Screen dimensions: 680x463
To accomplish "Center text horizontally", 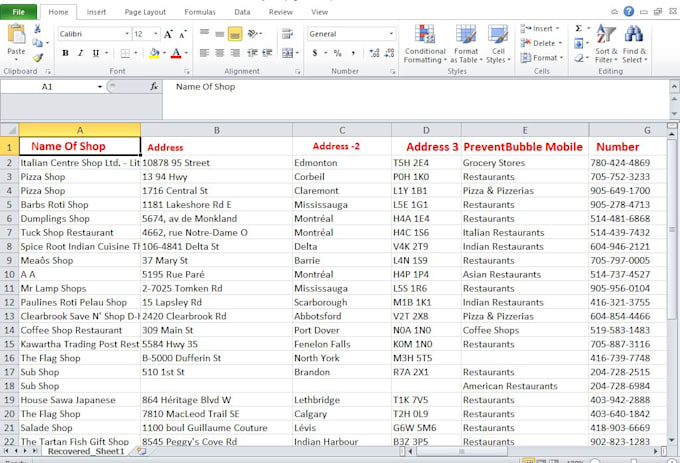I will point(219,53).
